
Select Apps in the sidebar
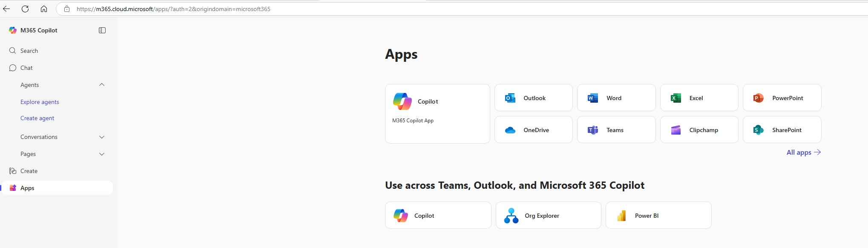click(x=57, y=188)
